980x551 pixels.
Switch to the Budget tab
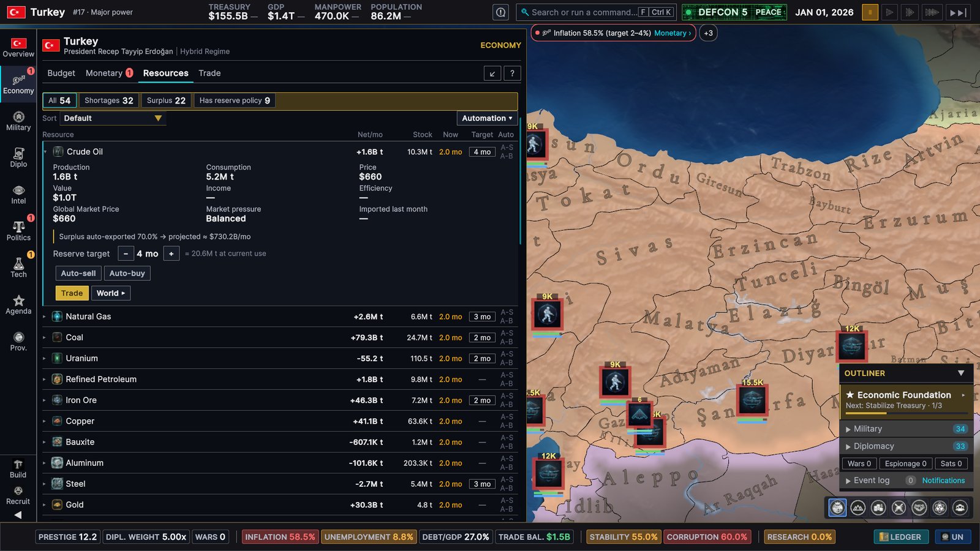pyautogui.click(x=61, y=73)
